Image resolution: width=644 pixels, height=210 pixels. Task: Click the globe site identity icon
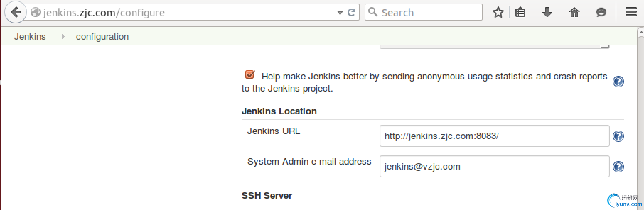(x=36, y=12)
